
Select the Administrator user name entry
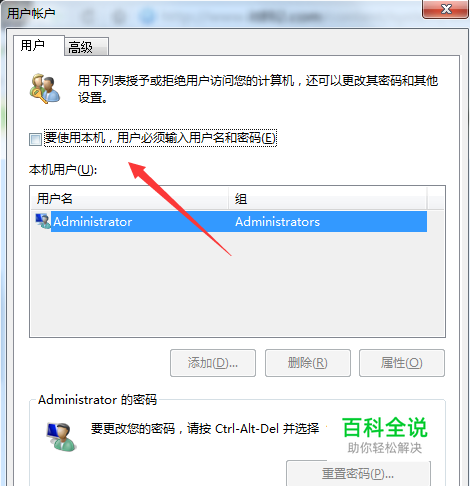92,222
